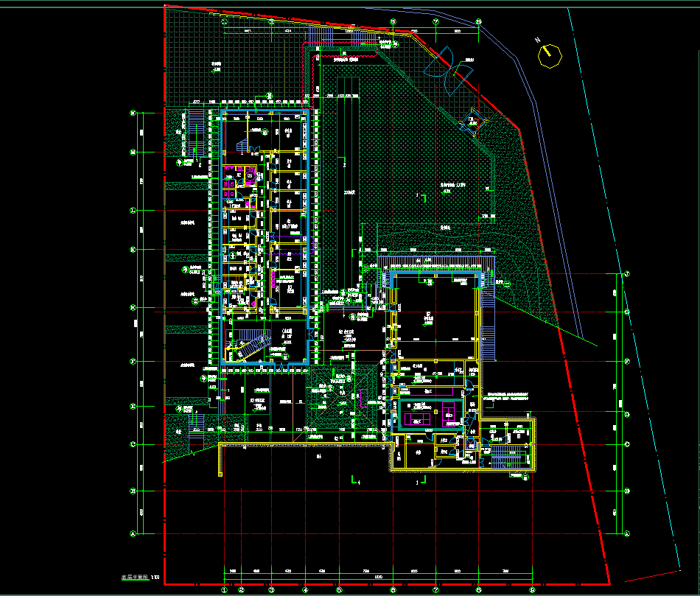Screen dimensions: 700x596
Task: Click grid axis bubble 1 at the bottom
Action: point(224,589)
